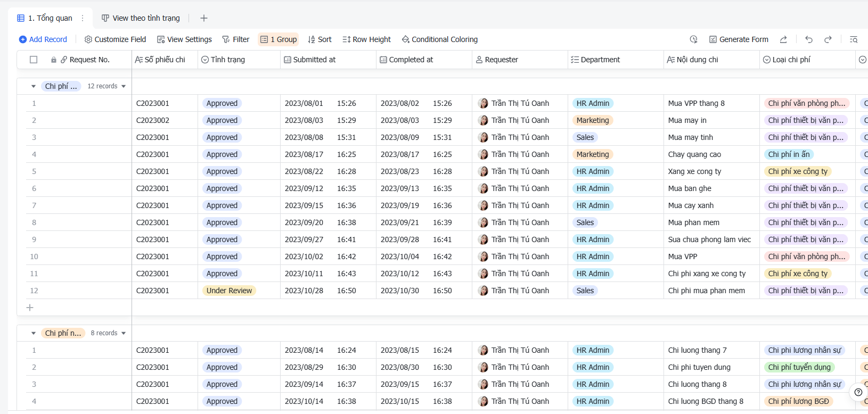
Task: Click the Chay quang cao cell
Action: point(711,154)
